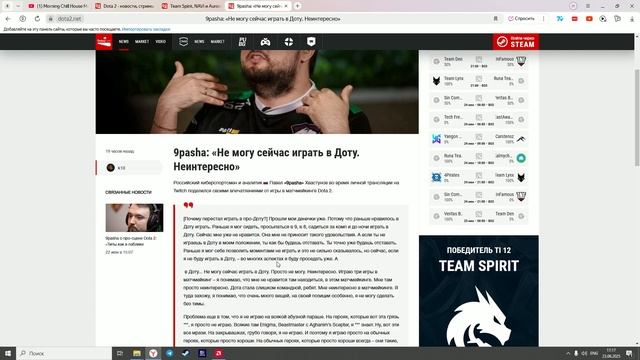Select the CS:GO MARKET menu item
The height and width of the screenshot is (360, 640).
click(x=218, y=42)
